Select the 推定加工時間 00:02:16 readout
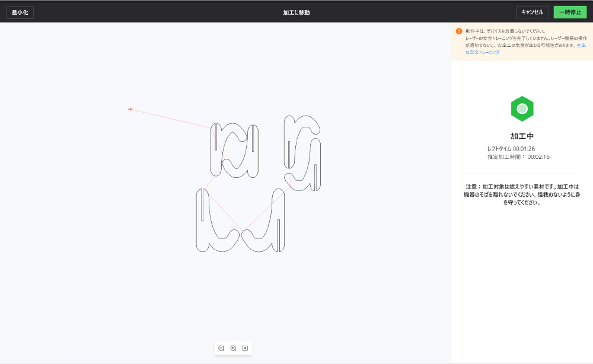The width and height of the screenshot is (593, 364). coord(518,157)
